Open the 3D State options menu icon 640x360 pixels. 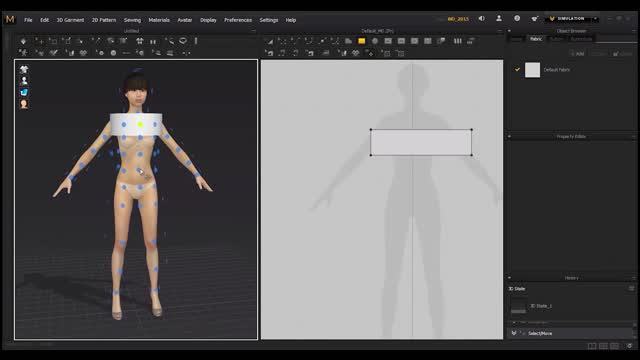(x=631, y=289)
